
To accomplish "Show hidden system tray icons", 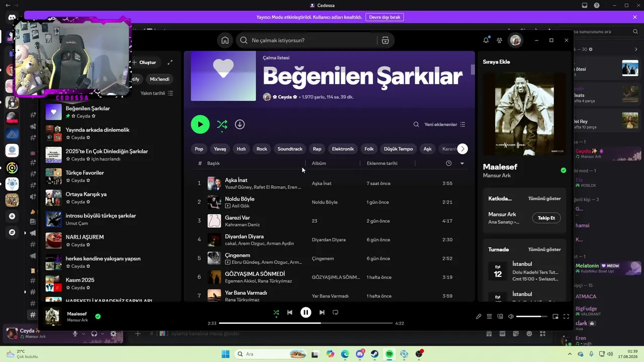I will click(571, 354).
